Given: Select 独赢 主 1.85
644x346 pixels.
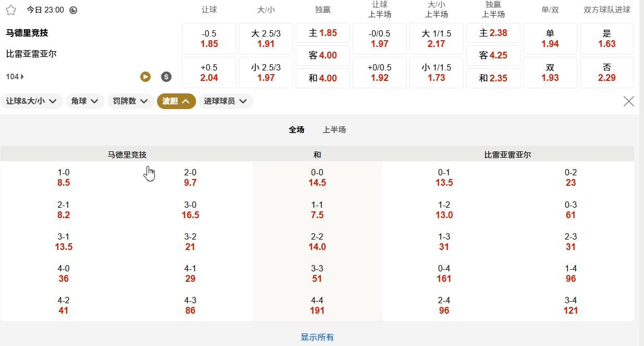Looking at the screenshot, I should coord(323,33).
